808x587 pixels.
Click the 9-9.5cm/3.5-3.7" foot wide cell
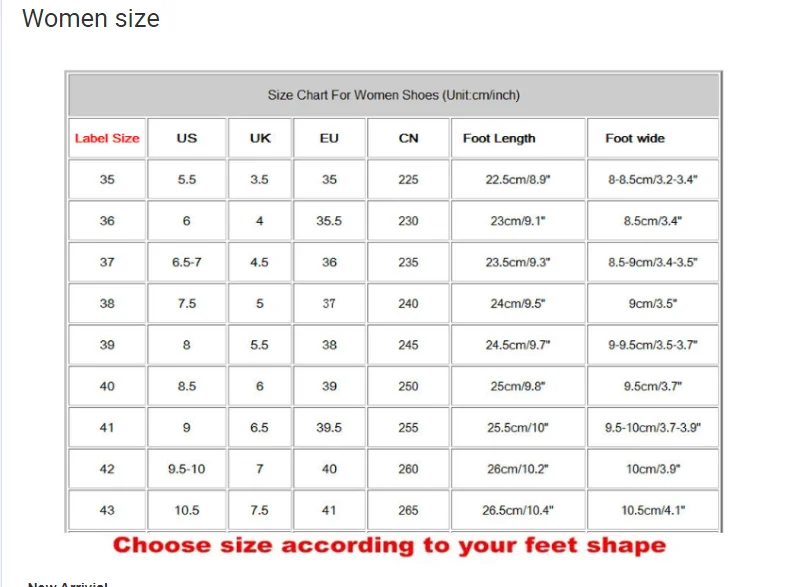pyautogui.click(x=653, y=345)
